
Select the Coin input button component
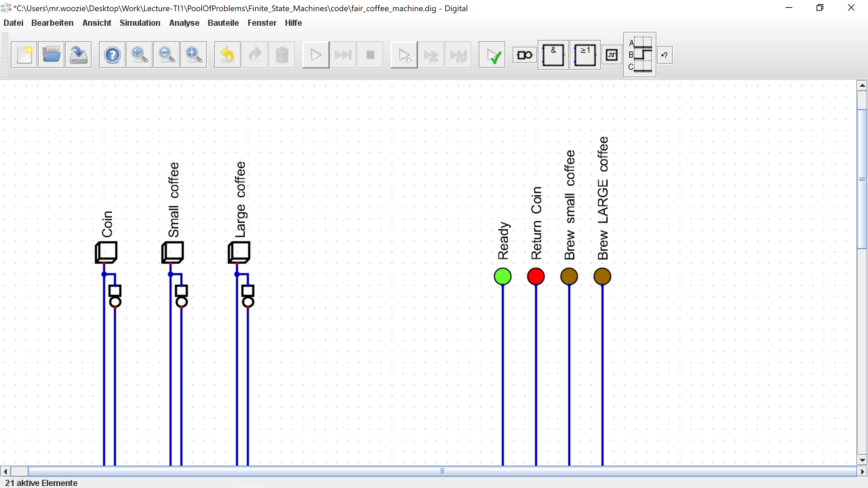[106, 252]
